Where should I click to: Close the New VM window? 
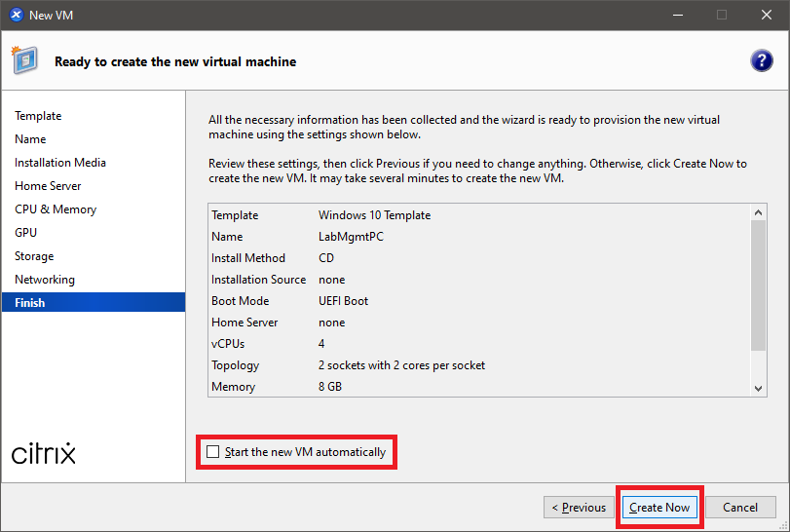[767, 15]
